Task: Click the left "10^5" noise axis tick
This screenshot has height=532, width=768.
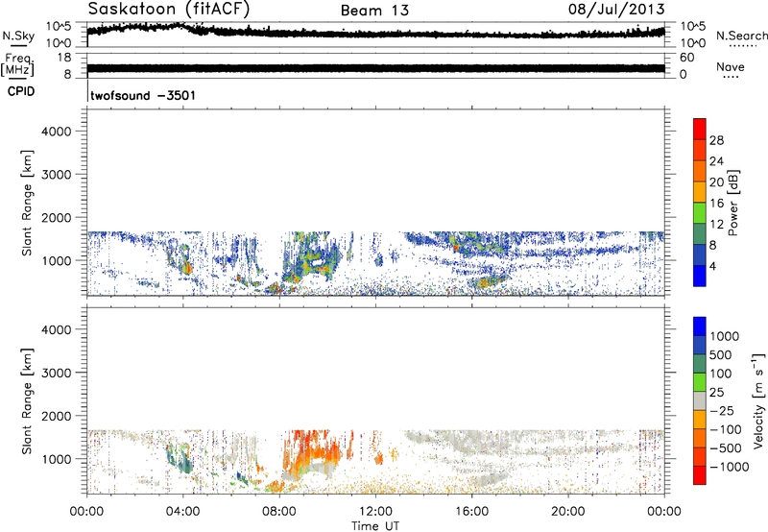Action: click(59, 27)
